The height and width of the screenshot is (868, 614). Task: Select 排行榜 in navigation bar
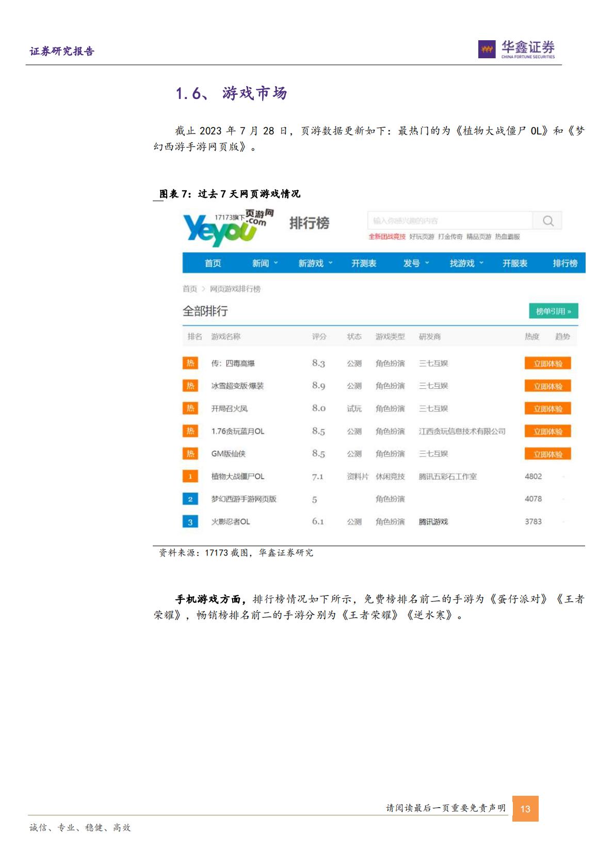tap(565, 264)
